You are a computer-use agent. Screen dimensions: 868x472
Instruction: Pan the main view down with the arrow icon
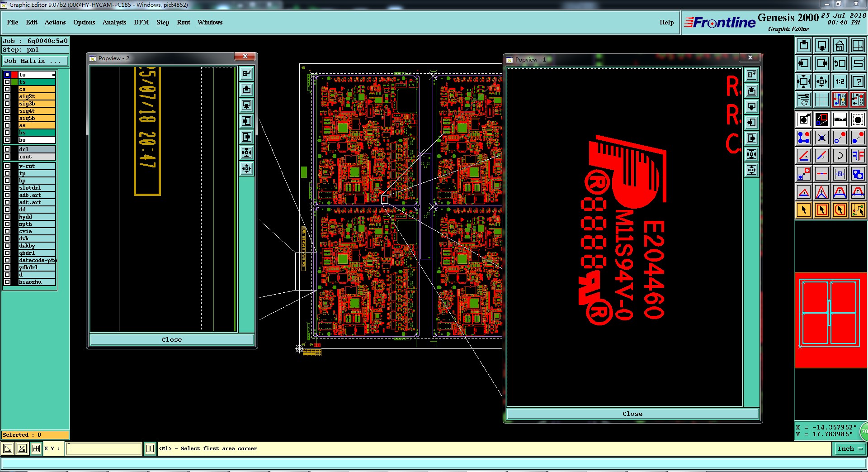[822, 45]
